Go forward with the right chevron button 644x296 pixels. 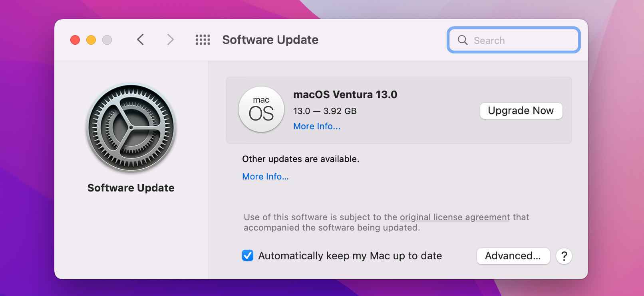click(x=171, y=39)
